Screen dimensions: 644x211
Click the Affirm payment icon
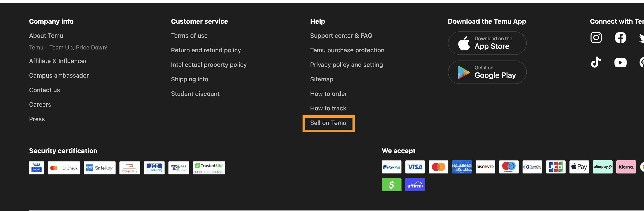pyautogui.click(x=415, y=185)
